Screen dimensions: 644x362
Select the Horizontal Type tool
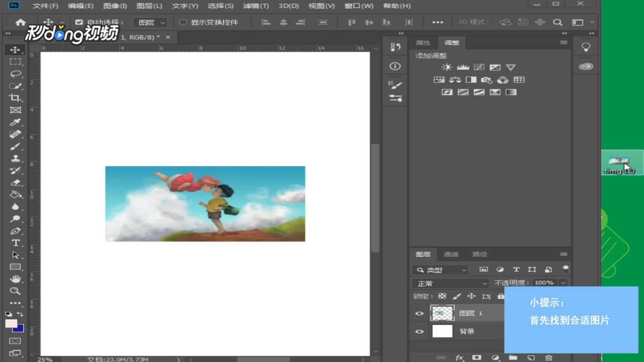click(15, 243)
